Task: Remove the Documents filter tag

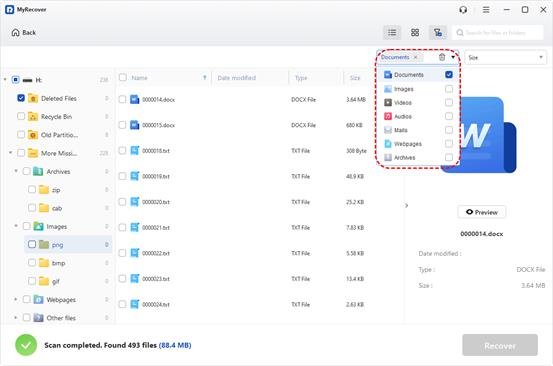Action: click(415, 57)
